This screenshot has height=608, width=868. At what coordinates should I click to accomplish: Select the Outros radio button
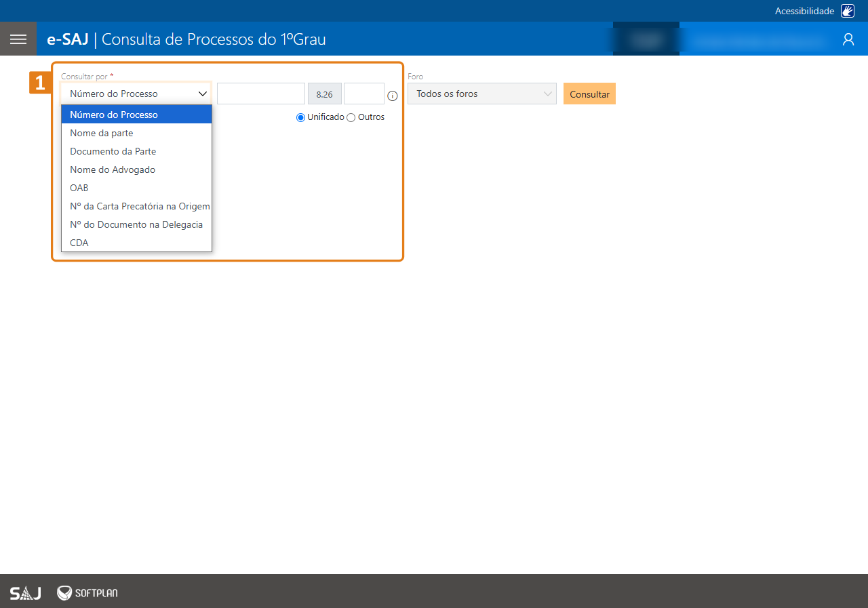[x=351, y=117]
